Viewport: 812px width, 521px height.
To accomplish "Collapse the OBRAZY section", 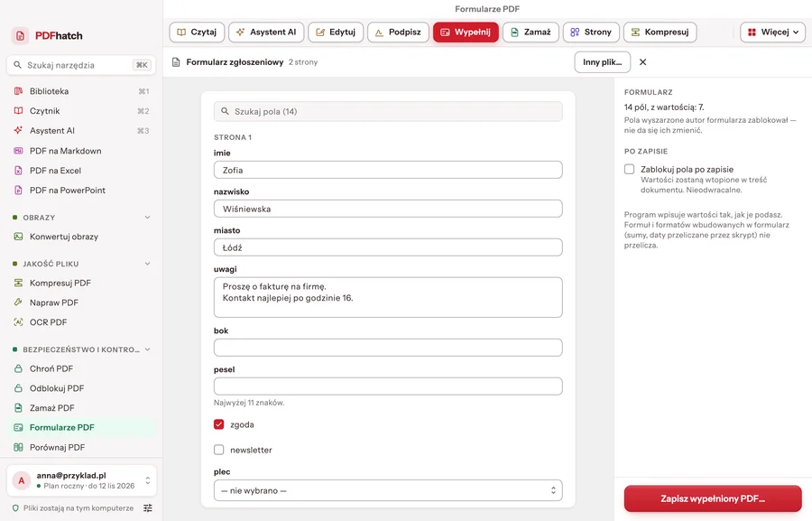I will pyautogui.click(x=148, y=218).
